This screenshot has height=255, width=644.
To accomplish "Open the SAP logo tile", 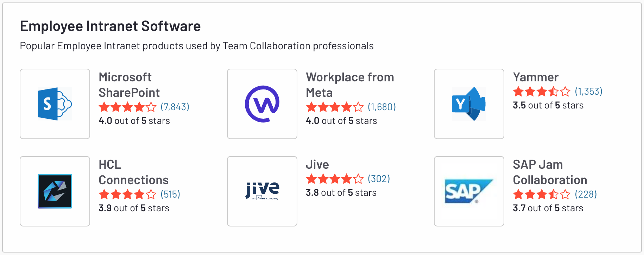I will pos(469,191).
